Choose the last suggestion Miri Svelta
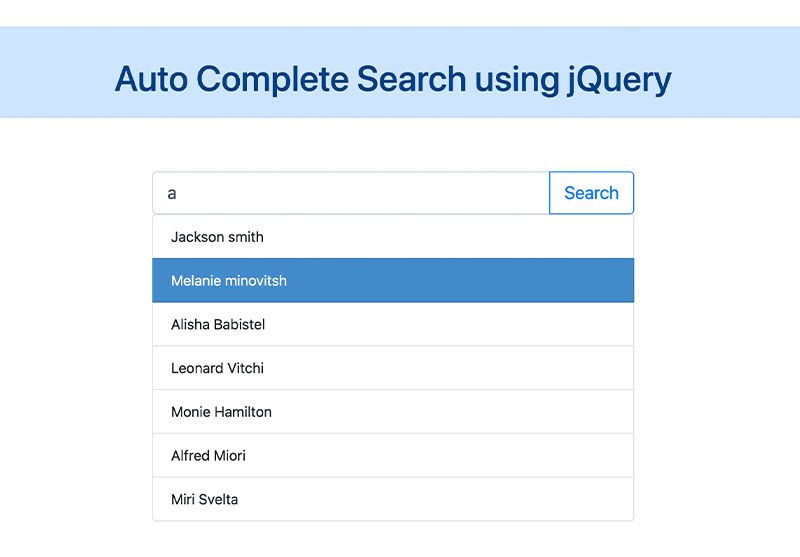 coord(393,499)
